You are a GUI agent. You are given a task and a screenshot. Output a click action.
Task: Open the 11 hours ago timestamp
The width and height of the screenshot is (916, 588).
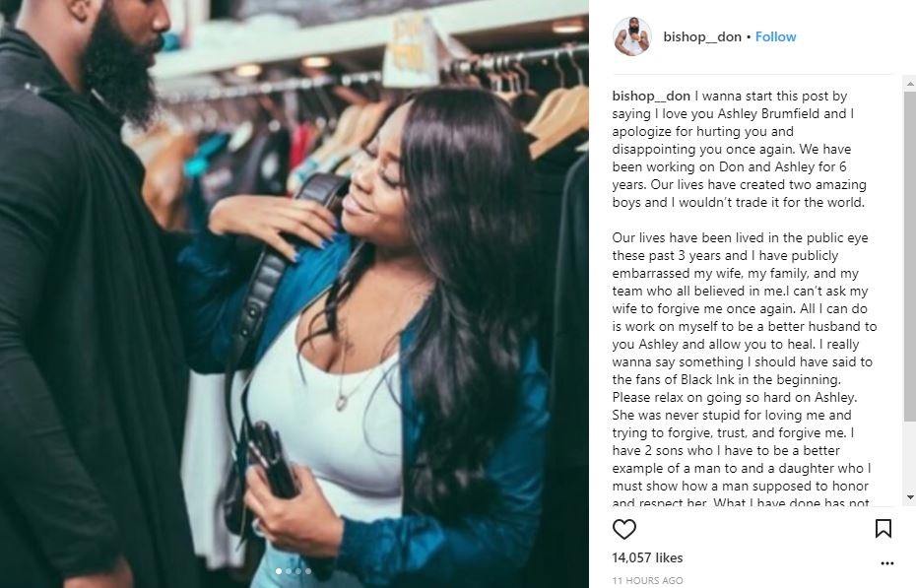647,580
